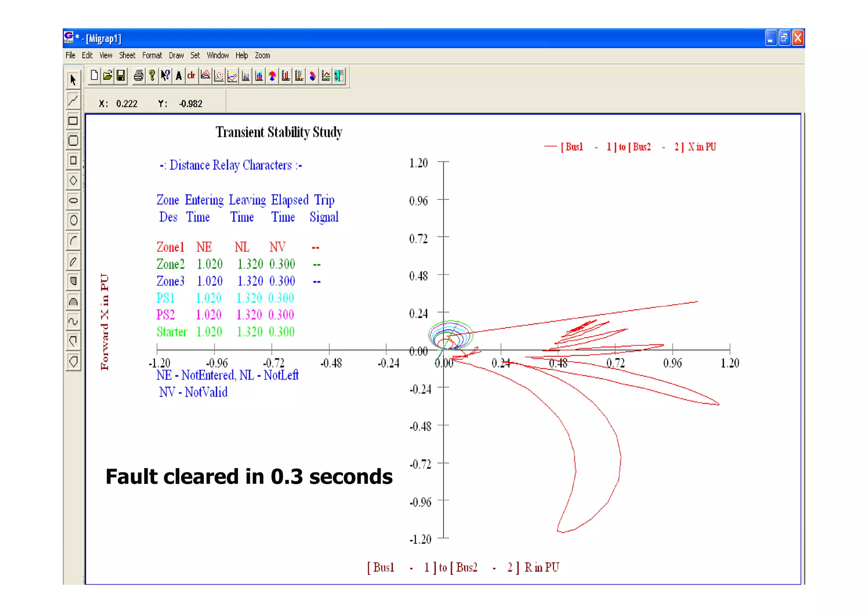This screenshot has height=613, width=868.
Task: Click the 'Fault cleared in 0.3 seconds' caption
Action: [x=249, y=477]
